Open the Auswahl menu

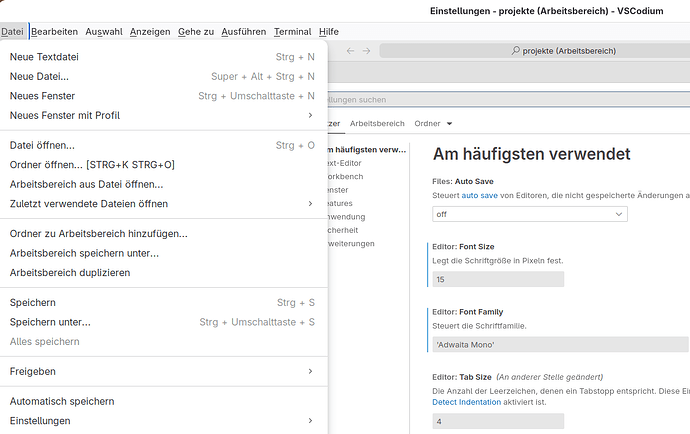coord(104,32)
